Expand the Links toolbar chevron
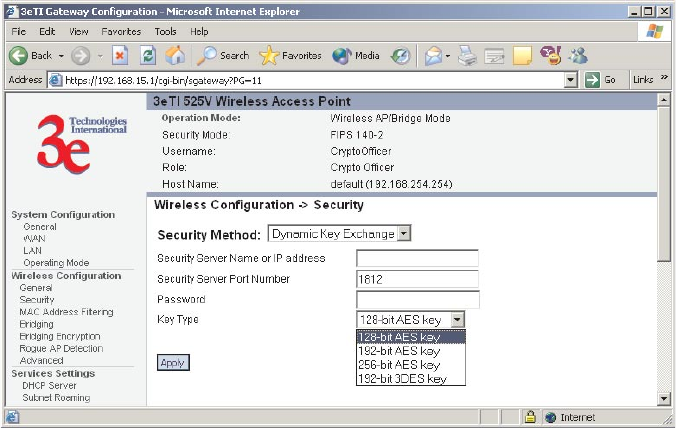 (x=664, y=78)
